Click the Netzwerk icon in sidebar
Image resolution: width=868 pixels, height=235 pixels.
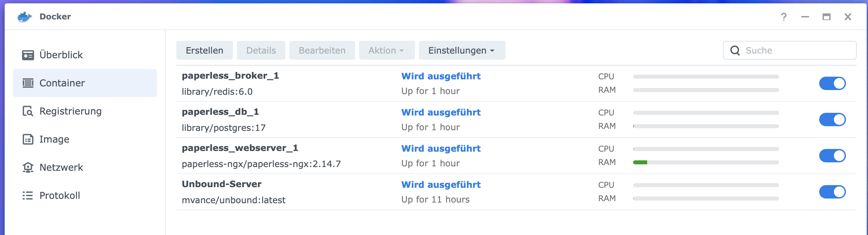tap(28, 167)
